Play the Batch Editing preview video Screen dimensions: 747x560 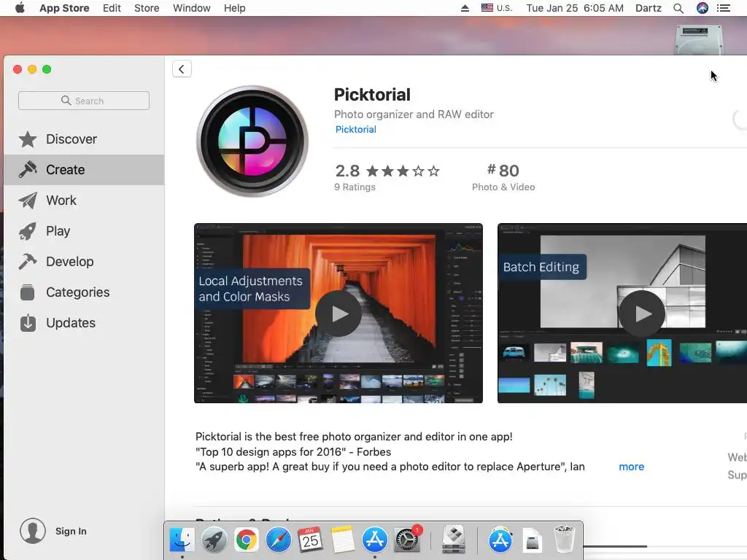pos(642,314)
